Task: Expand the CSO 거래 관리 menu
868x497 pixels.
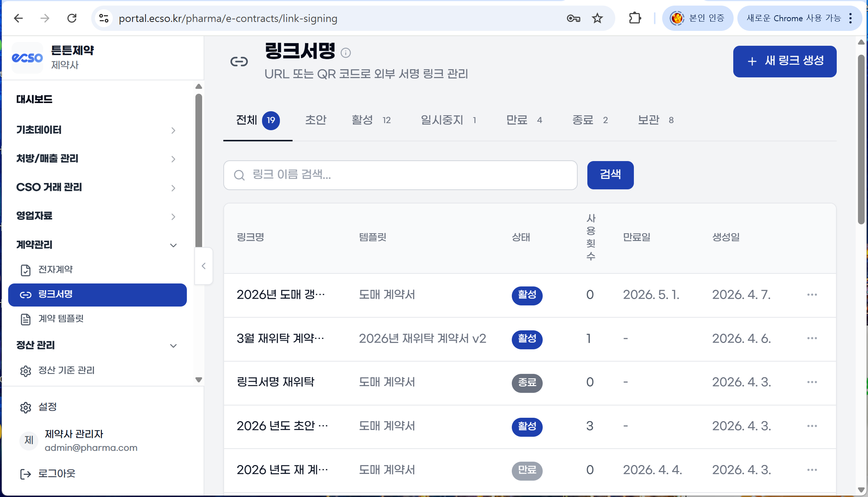Action: coord(173,188)
